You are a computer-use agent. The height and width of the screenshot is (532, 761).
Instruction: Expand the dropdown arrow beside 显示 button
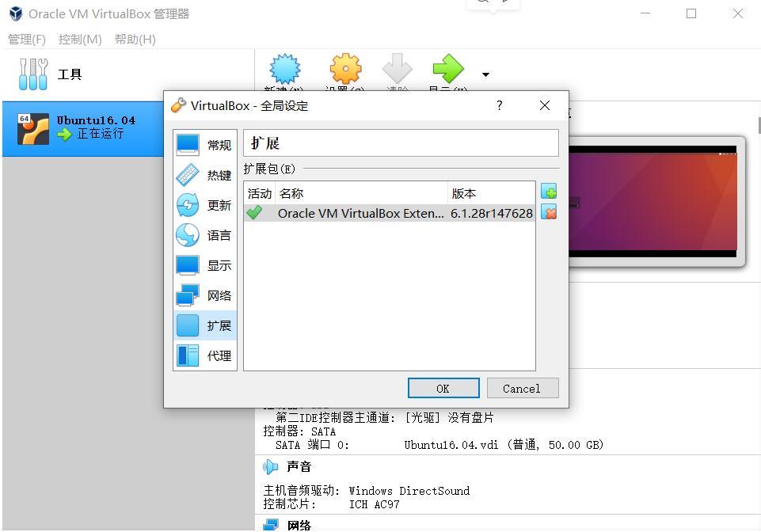coord(485,74)
